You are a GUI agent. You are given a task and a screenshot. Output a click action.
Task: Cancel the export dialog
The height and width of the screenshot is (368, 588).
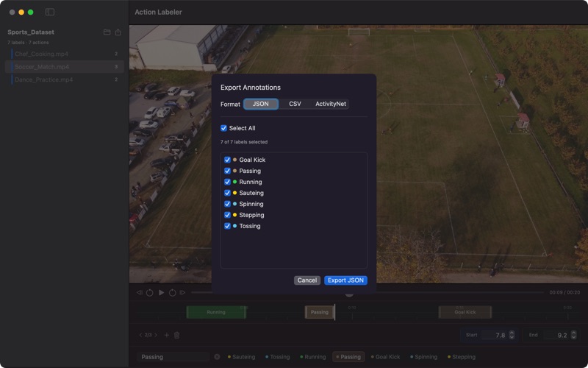[x=307, y=280]
